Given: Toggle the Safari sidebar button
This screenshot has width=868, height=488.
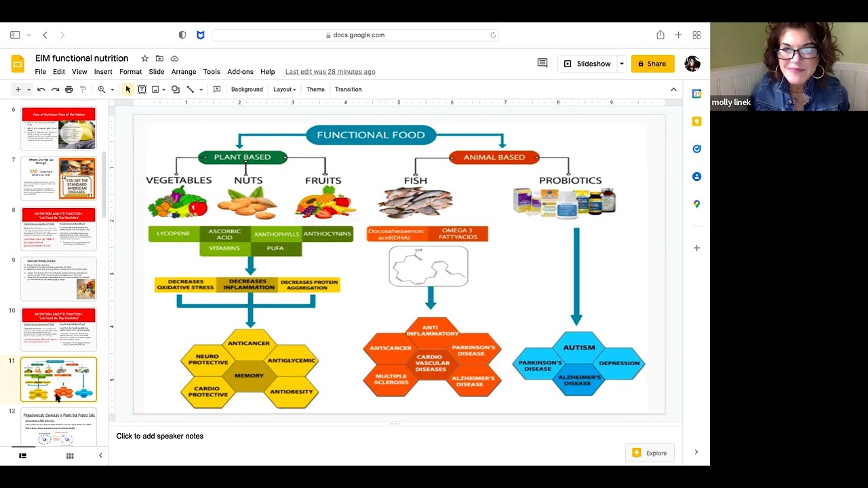Looking at the screenshot, I should pyautogui.click(x=15, y=35).
